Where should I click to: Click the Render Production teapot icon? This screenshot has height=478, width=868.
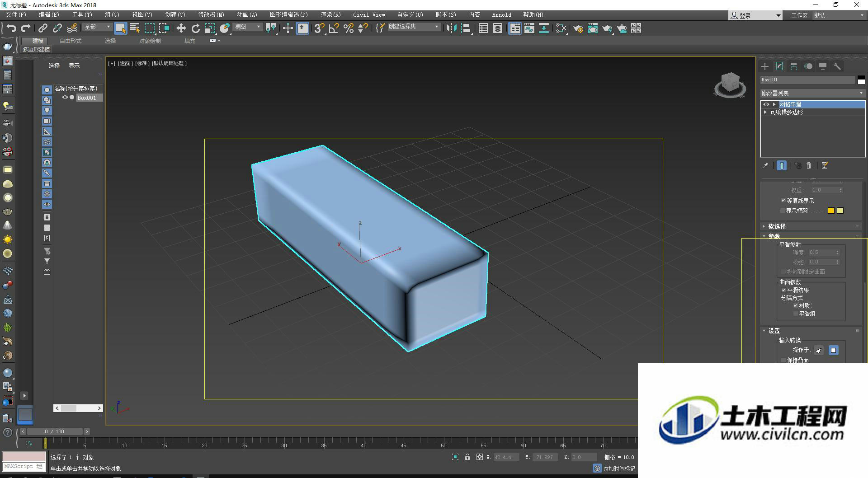607,28
